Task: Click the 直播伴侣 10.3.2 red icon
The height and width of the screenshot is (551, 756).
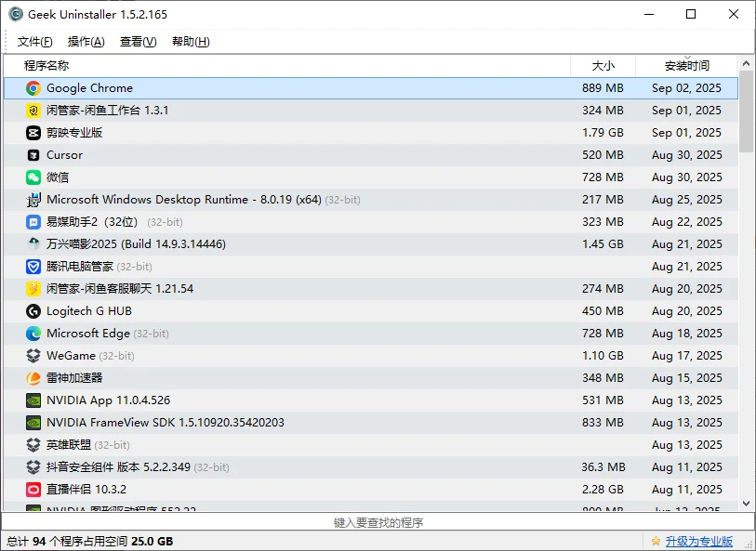Action: 33,490
